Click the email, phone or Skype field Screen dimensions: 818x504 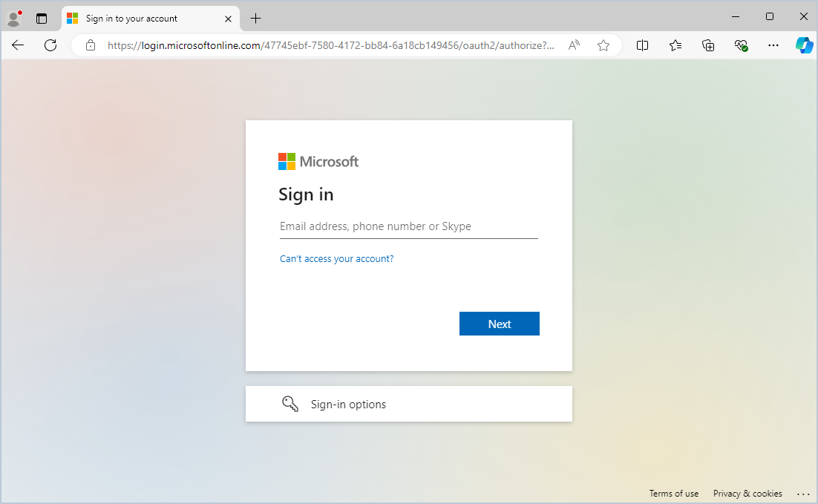point(408,226)
